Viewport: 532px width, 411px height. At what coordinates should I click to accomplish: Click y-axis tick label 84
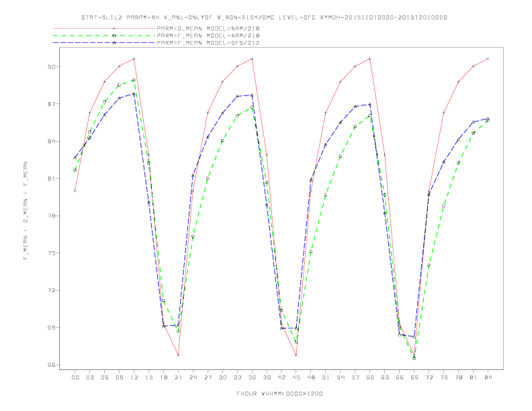[x=51, y=142]
